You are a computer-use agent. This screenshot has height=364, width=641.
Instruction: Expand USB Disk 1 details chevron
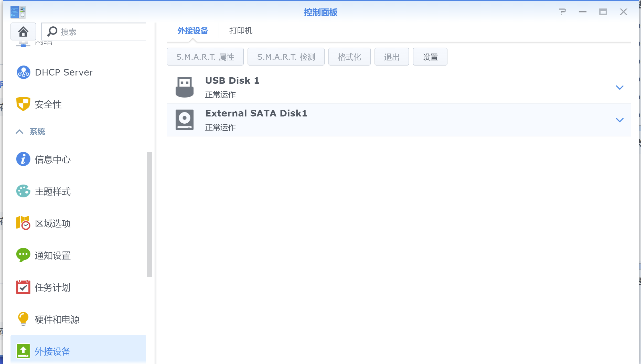click(619, 87)
